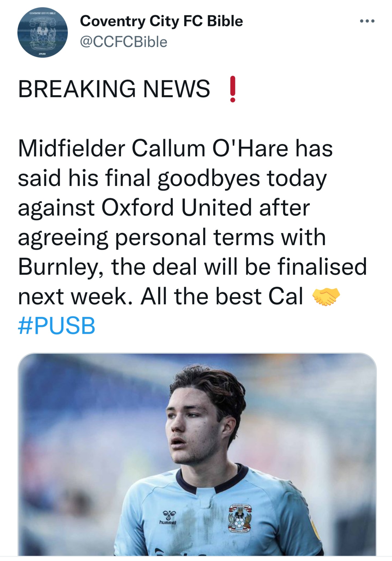Click the word 'finalised' in the tweet
Screen dimensions: 392x561
pyautogui.click(x=322, y=267)
